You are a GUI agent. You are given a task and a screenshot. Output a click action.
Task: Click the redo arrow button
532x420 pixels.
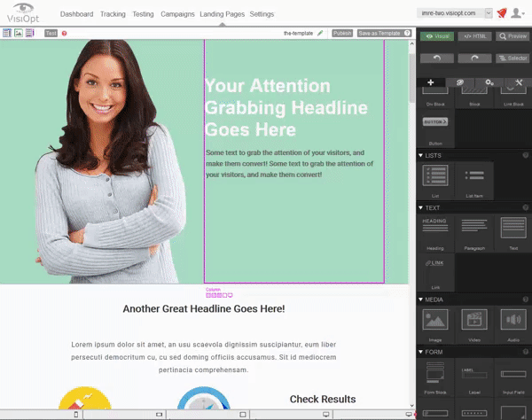click(474, 58)
